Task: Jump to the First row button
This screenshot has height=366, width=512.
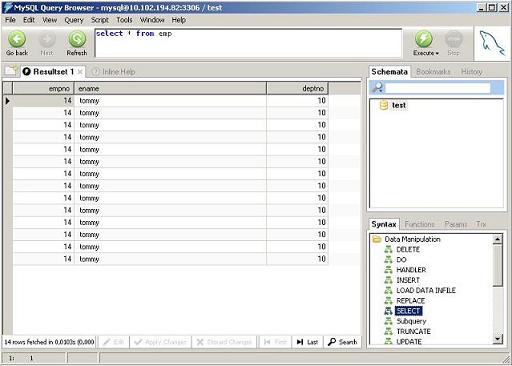Action: coord(275,342)
